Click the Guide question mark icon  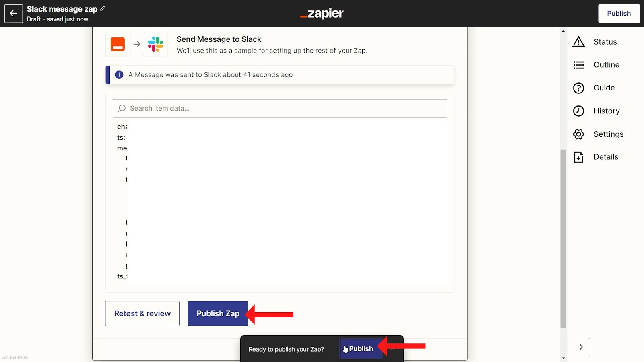tap(578, 88)
